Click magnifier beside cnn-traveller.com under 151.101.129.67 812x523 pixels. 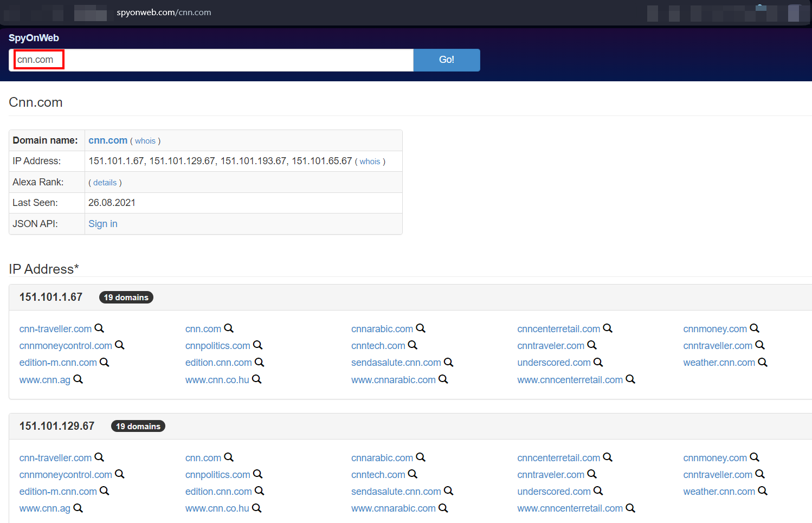point(99,457)
